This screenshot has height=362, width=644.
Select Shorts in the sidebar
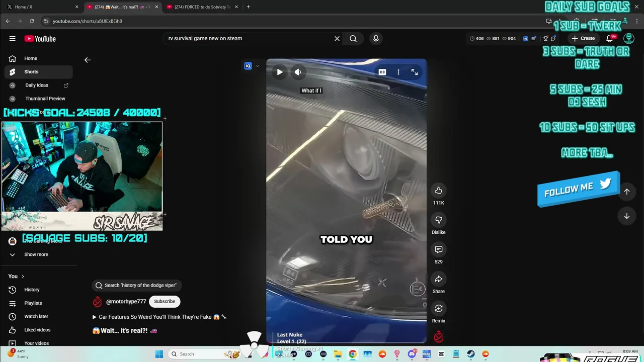[38, 72]
